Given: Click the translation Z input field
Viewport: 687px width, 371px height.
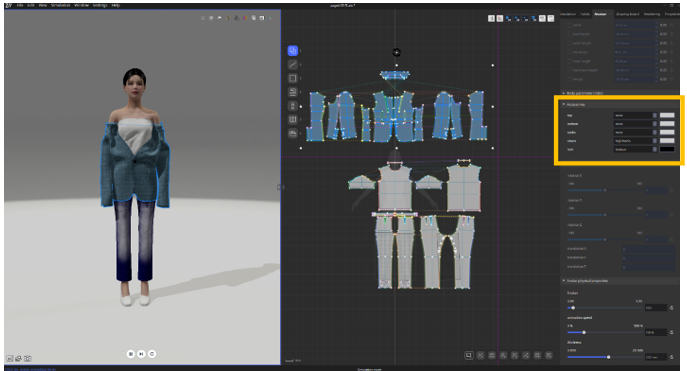Looking at the screenshot, I should [648, 266].
